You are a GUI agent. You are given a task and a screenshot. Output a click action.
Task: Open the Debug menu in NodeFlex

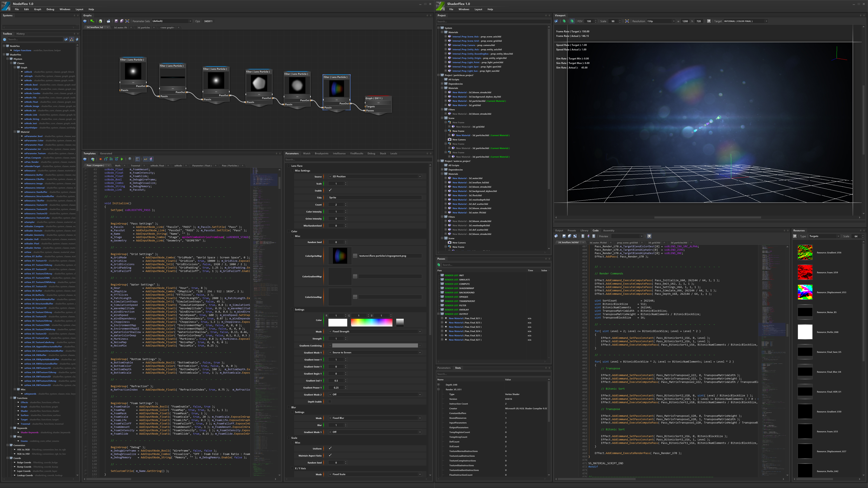(50, 9)
